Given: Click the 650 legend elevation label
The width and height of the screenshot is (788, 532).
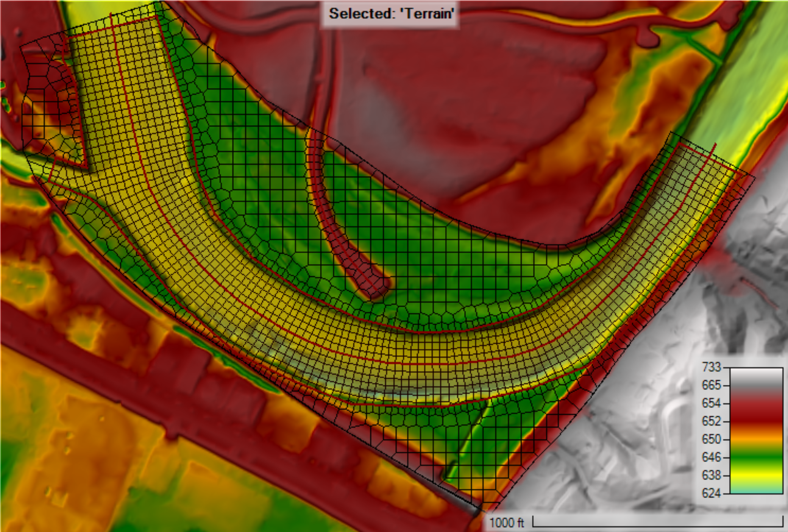Looking at the screenshot, I should [711, 439].
